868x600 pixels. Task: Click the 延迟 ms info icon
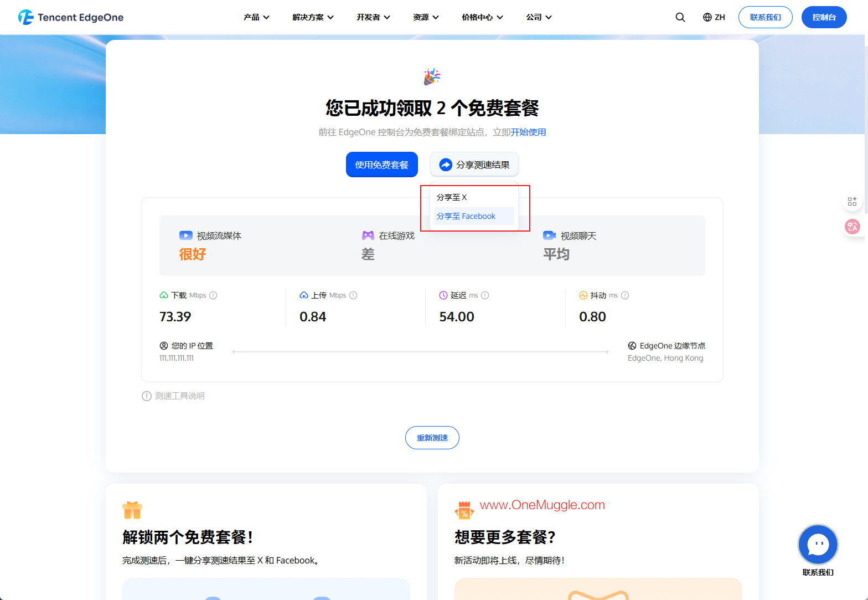point(485,295)
